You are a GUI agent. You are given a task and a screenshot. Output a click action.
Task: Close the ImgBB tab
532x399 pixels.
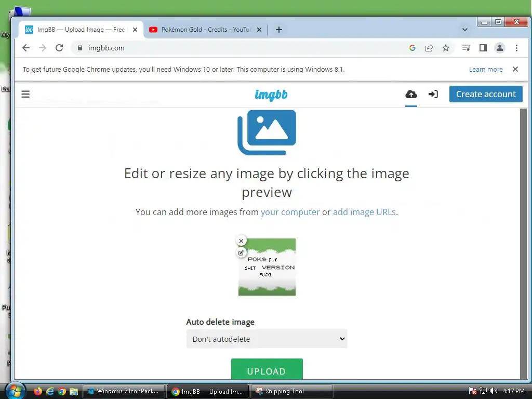point(135,30)
